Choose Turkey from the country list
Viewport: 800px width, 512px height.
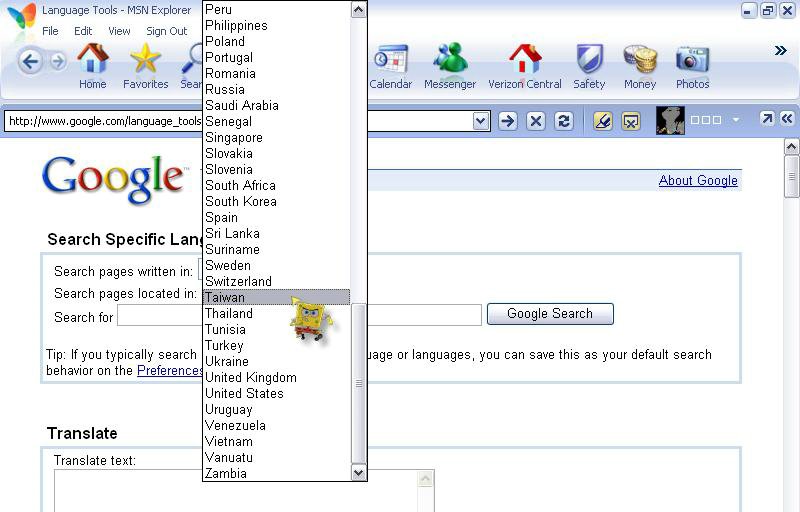[x=276, y=345]
